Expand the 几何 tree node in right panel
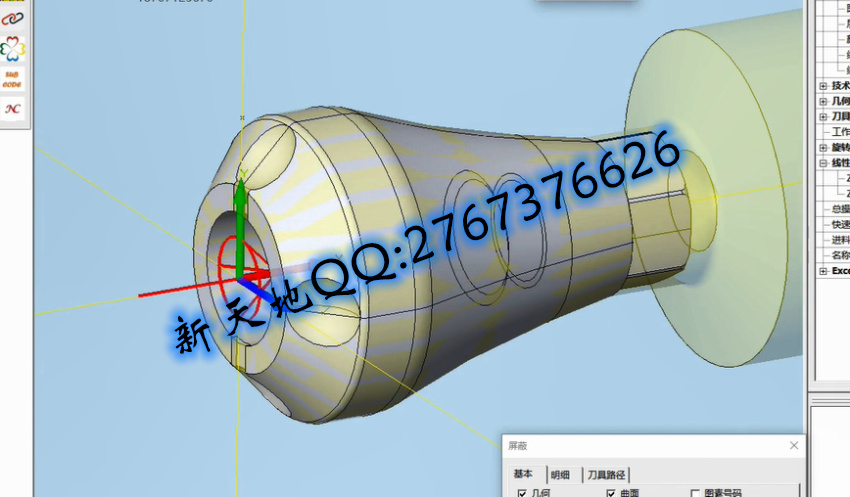850x497 pixels. (x=823, y=101)
